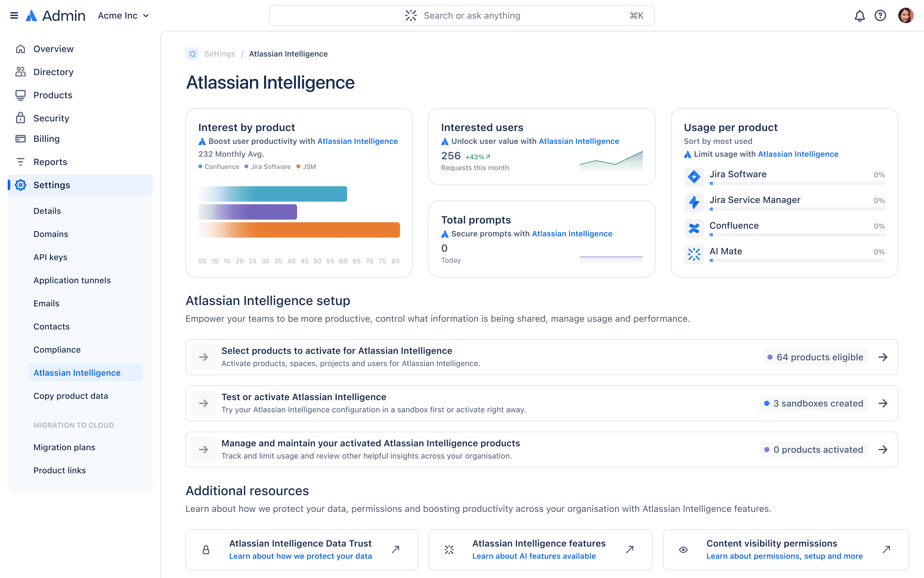Open Learn about permissions, setup and more
This screenshot has height=578, width=924.
click(x=784, y=556)
